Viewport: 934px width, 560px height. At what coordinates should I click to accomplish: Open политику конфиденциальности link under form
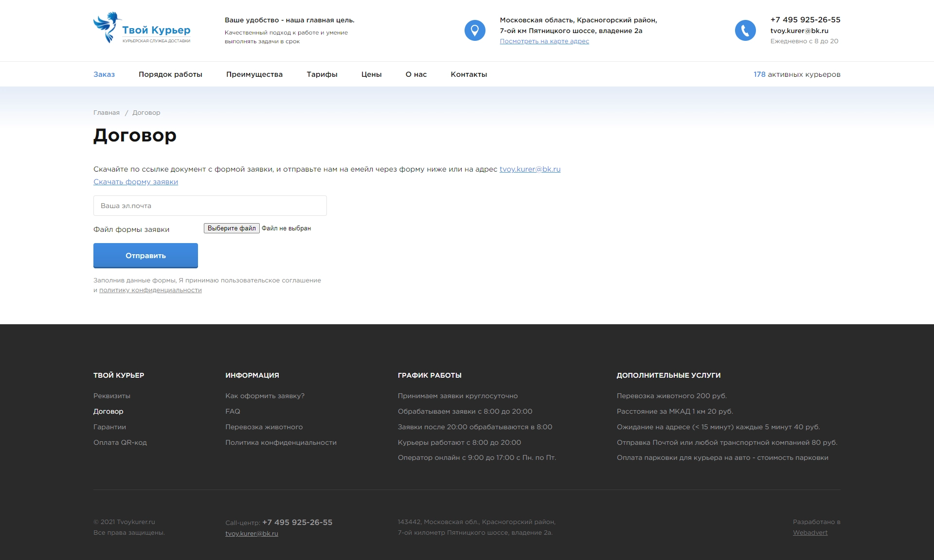point(150,290)
